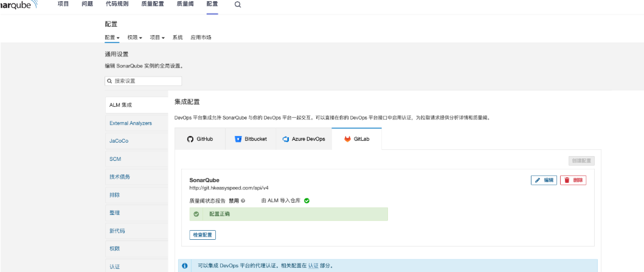This screenshot has width=644, height=272.
Task: Open the SCM settings category
Action: [137, 159]
